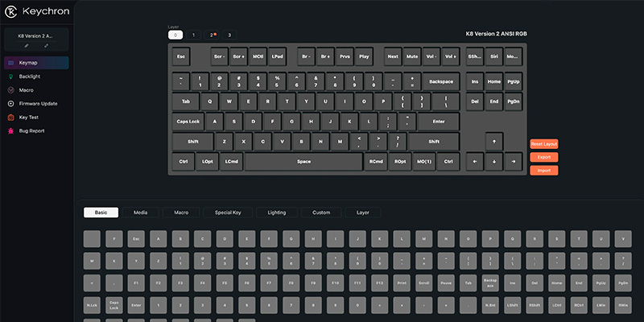Select the Space bar on the keyboard layout
Image resolution: width=644 pixels, height=322 pixels.
pos(304,162)
